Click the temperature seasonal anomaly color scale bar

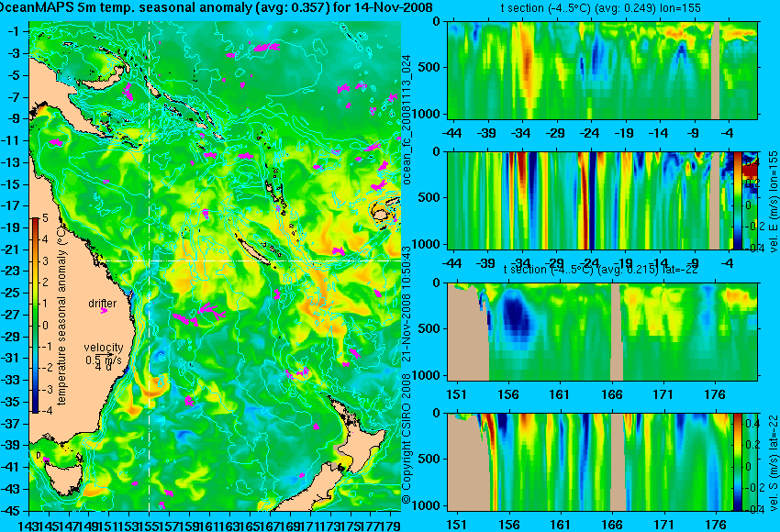[x=35, y=316]
